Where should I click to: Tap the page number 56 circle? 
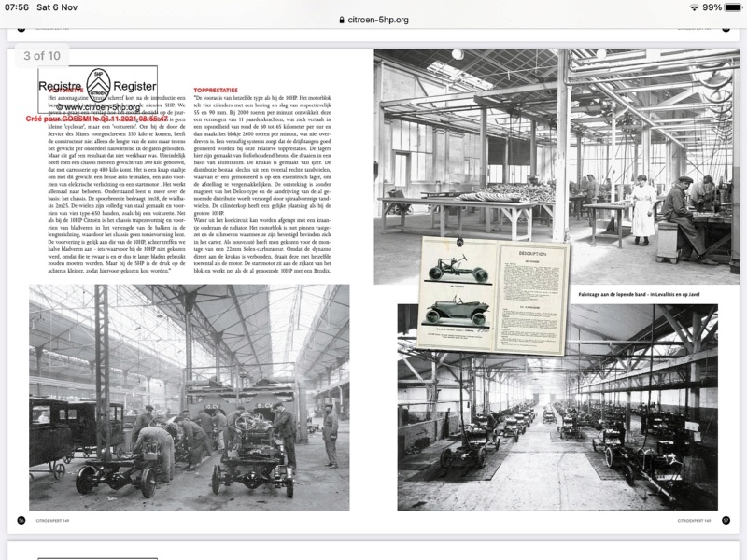[x=21, y=520]
